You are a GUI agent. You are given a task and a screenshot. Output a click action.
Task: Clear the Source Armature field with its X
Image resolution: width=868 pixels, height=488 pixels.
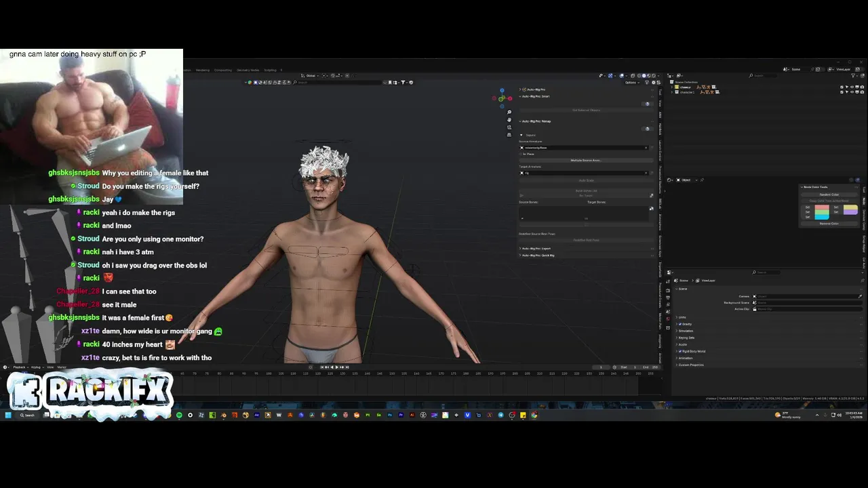[x=646, y=148]
